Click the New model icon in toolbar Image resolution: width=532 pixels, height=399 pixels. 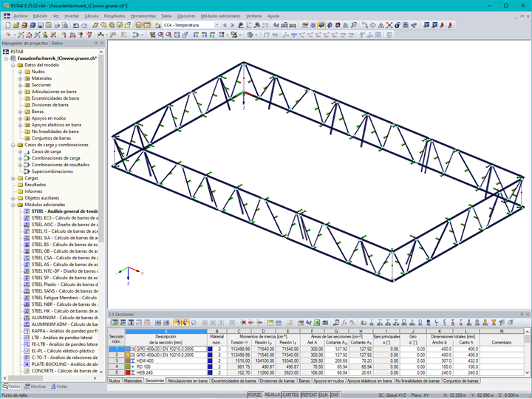(8, 25)
